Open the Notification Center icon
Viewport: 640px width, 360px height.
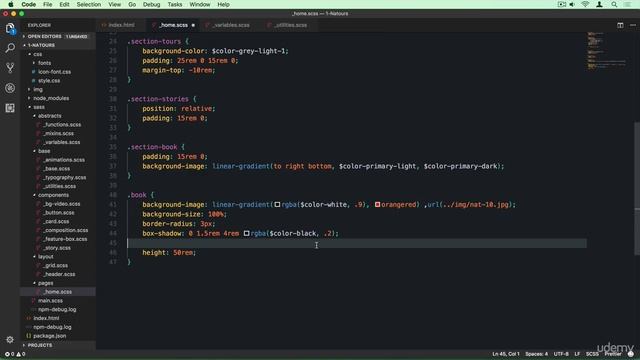627,4
